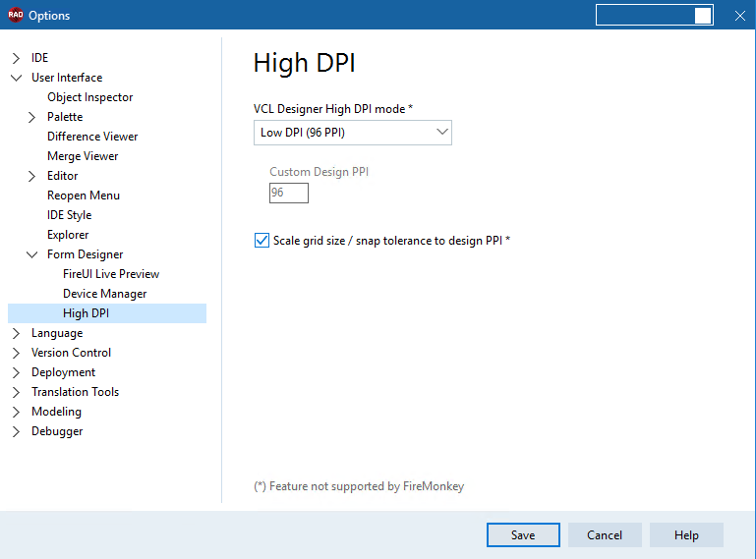
Task: Open Merge Viewer options
Action: tap(83, 156)
